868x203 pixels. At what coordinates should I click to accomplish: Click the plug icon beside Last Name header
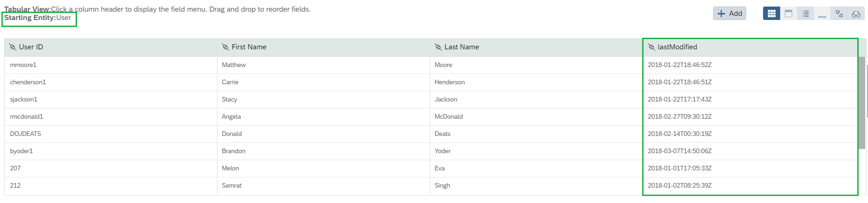click(x=438, y=47)
